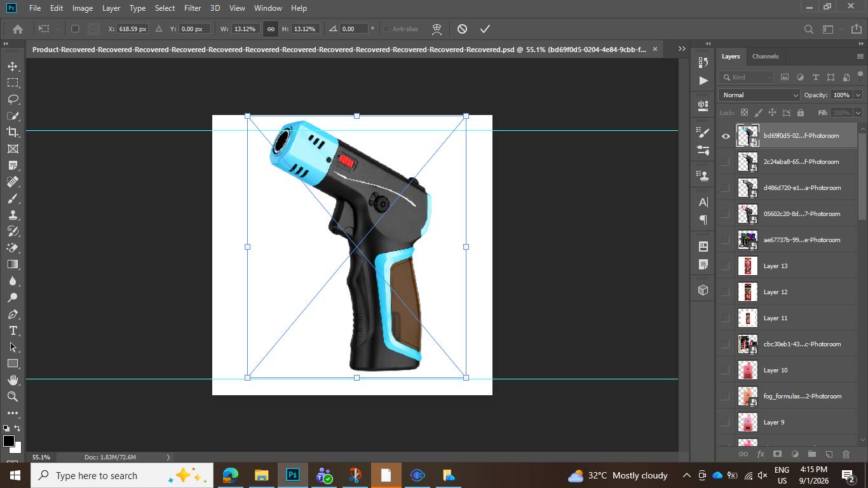
Task: Show Layer 13 visibility
Action: 726,266
